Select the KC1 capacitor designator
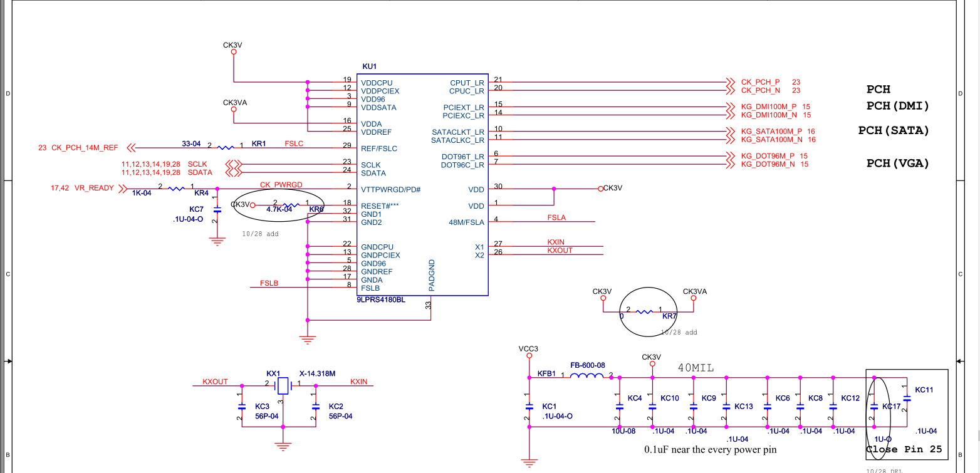This screenshot has width=980, height=473. coord(550,406)
